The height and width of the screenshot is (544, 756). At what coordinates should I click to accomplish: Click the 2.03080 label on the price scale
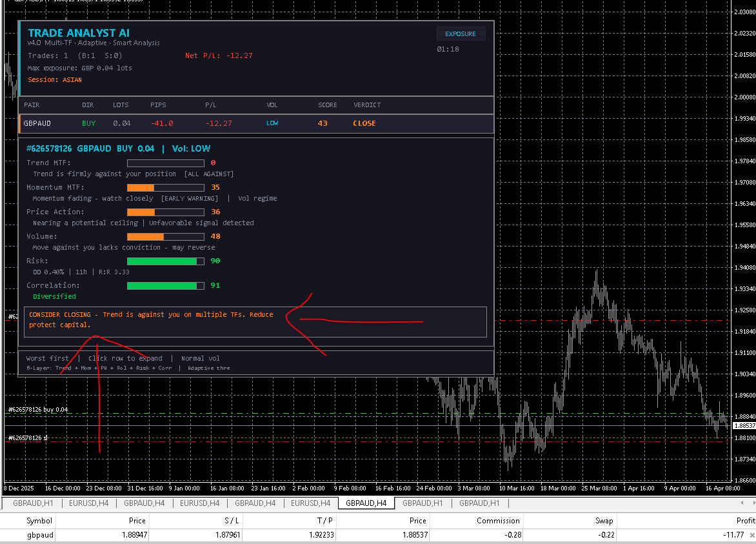[x=744, y=12]
